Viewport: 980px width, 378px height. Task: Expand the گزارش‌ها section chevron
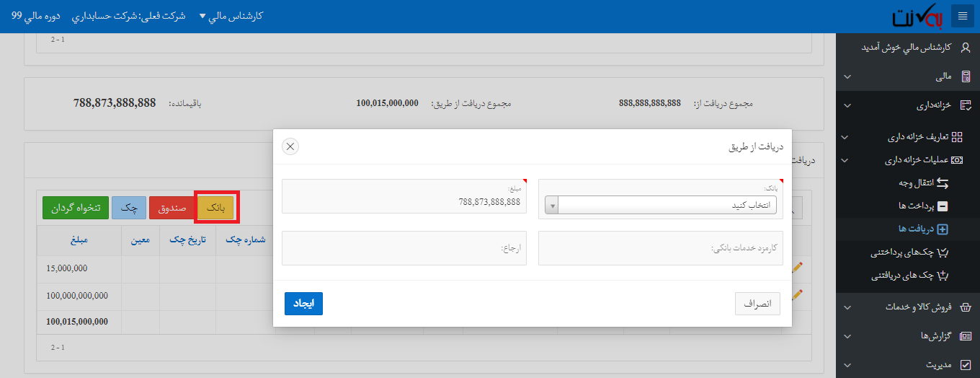tap(847, 336)
